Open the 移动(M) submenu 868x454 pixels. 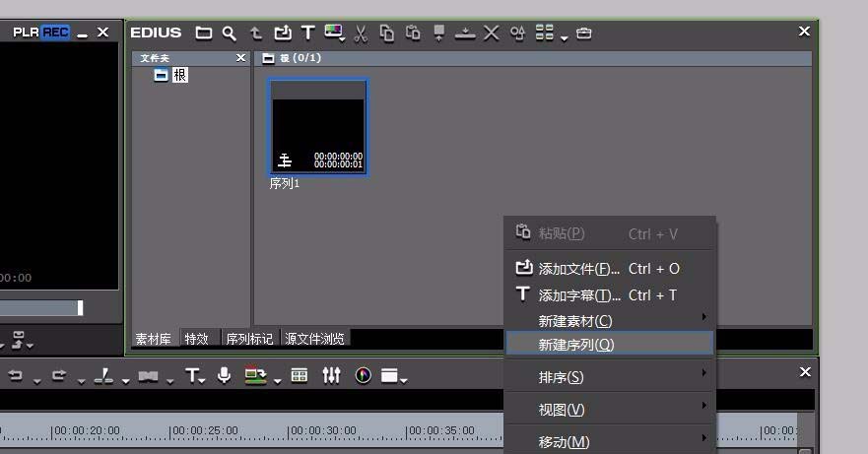[610, 441]
